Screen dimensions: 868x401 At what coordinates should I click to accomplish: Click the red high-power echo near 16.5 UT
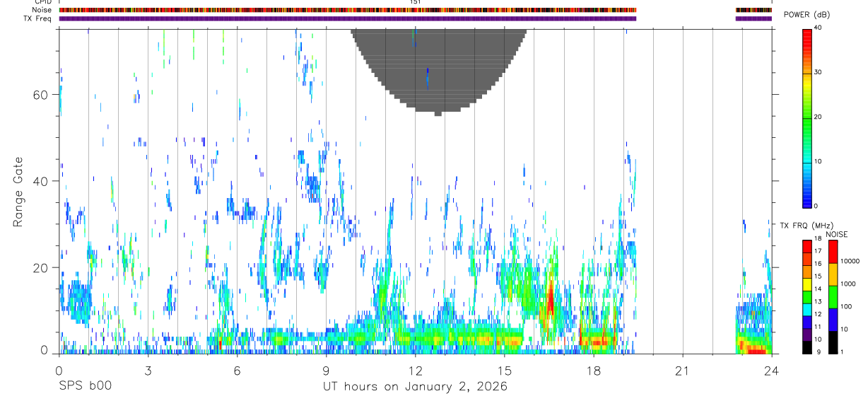tap(550, 297)
